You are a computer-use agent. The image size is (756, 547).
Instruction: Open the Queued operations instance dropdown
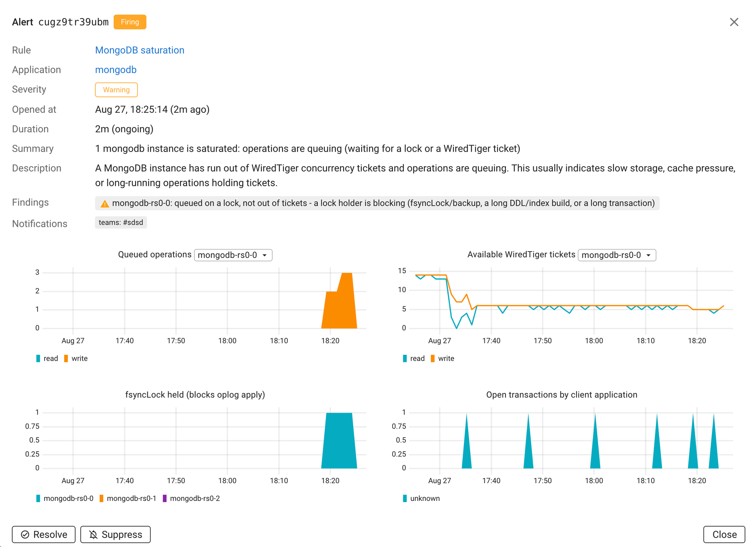click(x=233, y=255)
